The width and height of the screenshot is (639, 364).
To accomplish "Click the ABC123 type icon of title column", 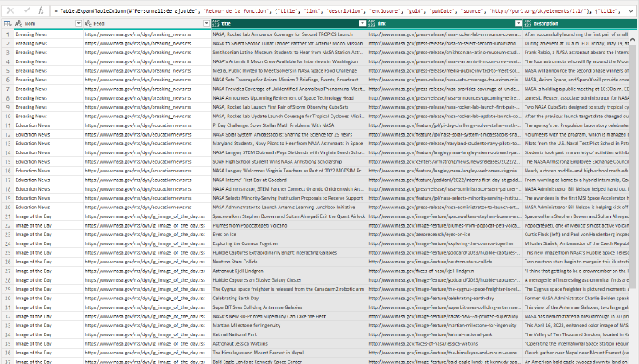I will click(216, 24).
